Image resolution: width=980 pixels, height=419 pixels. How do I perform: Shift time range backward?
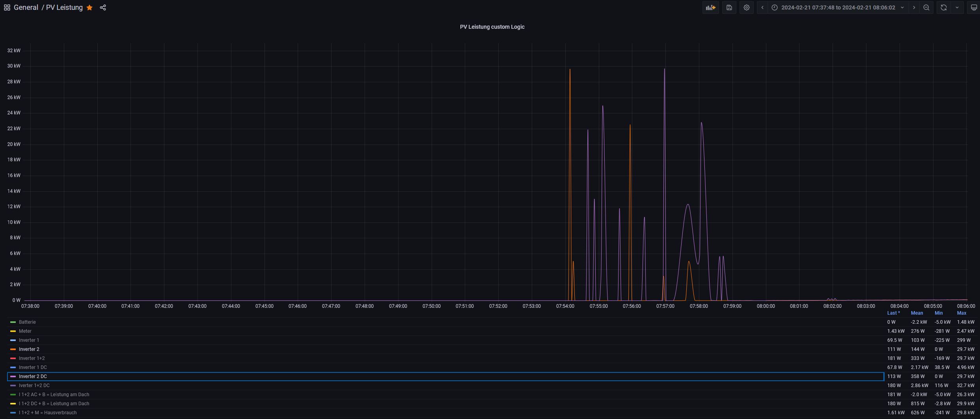pos(762,7)
